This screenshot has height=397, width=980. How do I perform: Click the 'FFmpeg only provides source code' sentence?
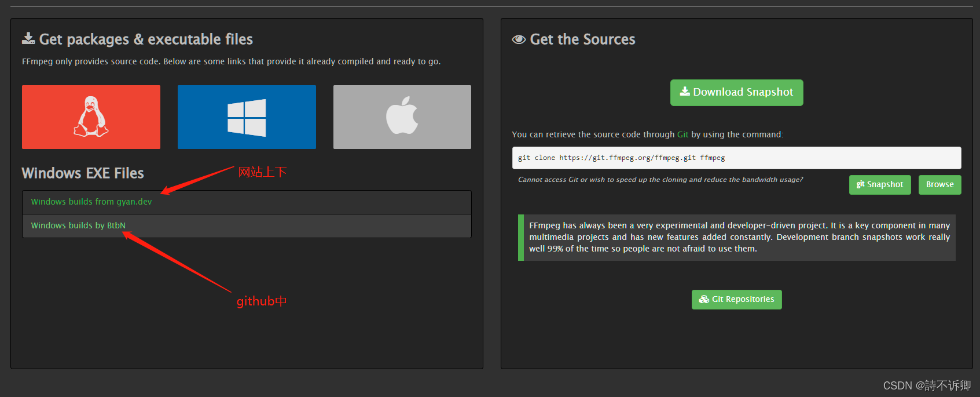click(x=231, y=61)
